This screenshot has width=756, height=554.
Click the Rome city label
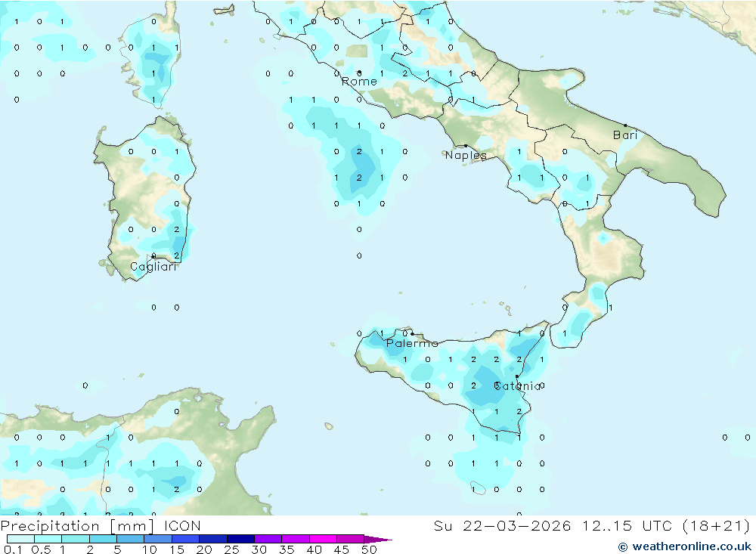point(359,82)
